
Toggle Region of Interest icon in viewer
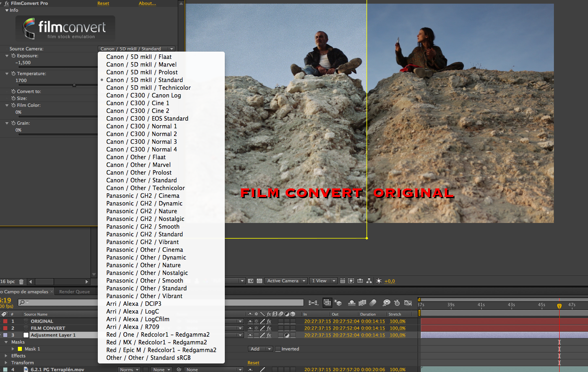point(251,281)
